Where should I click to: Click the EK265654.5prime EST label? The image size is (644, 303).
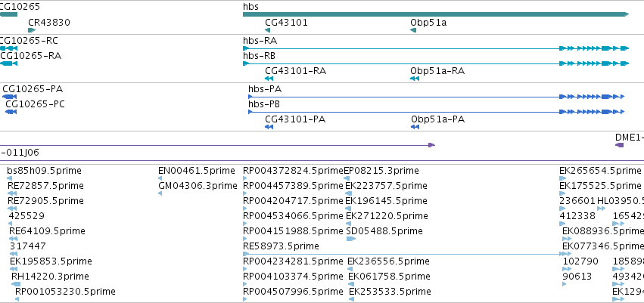(x=600, y=171)
